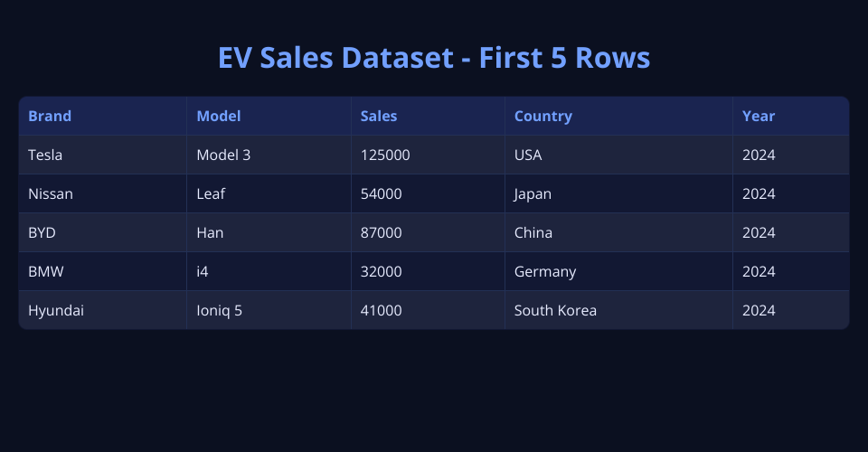The height and width of the screenshot is (452, 868).
Task: Click the BYD brand cell
Action: (42, 232)
